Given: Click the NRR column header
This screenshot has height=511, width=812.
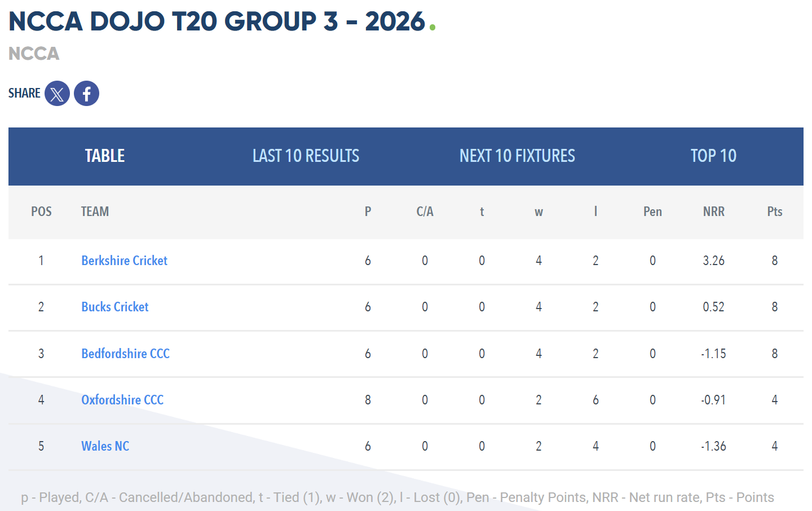Looking at the screenshot, I should tap(713, 212).
